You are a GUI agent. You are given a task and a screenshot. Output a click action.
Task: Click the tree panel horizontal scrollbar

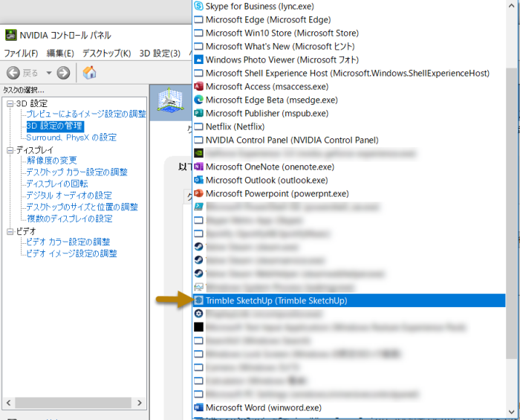pos(73,403)
